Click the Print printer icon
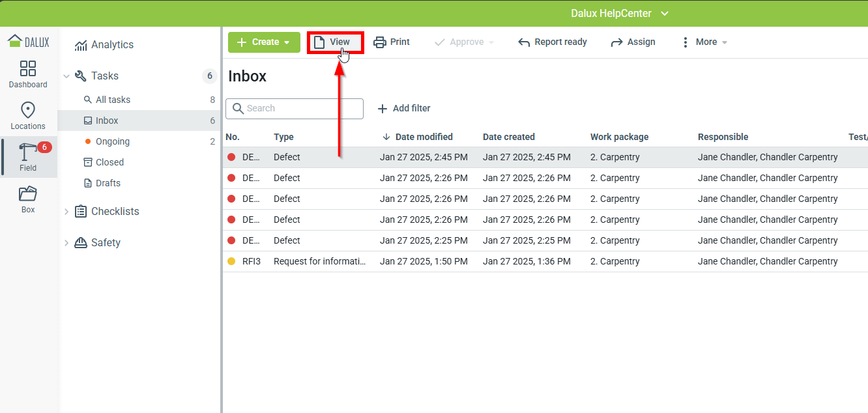Screen dimensions: 868x413 [380, 42]
